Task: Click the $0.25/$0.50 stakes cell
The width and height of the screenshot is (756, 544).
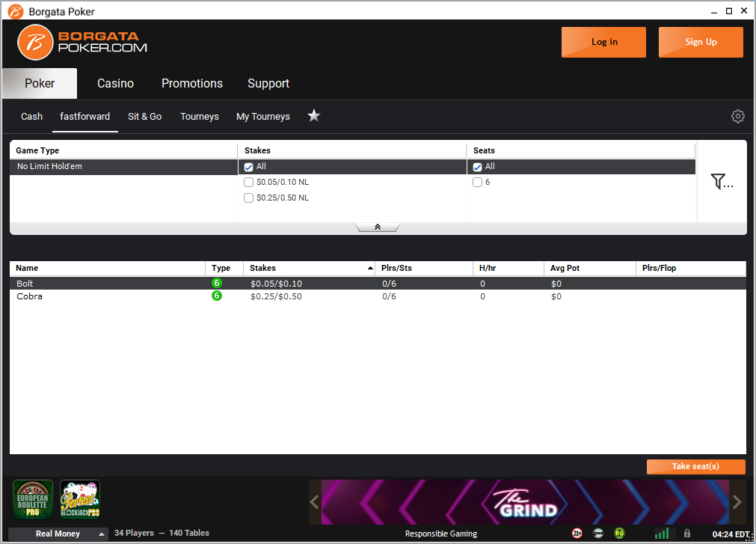Action: click(x=276, y=296)
